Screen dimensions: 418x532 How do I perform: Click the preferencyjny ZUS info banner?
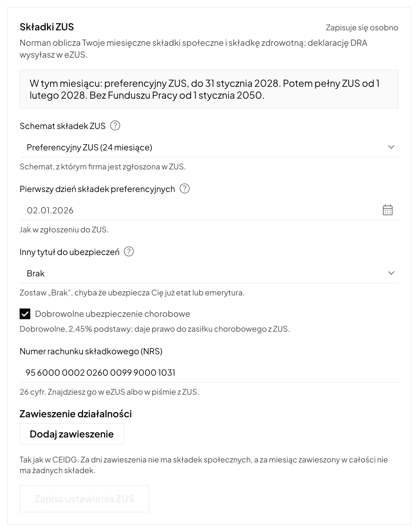pos(209,89)
